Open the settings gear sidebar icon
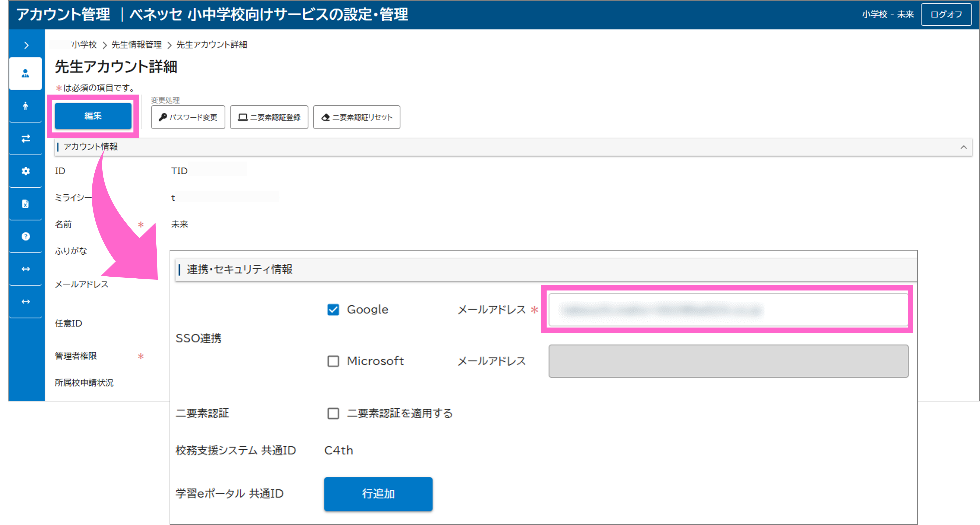This screenshot has width=980, height=525. (26, 171)
